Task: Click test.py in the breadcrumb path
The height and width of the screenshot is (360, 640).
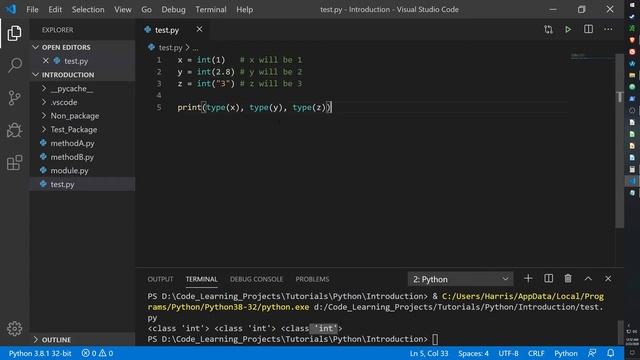Action: tap(170, 47)
